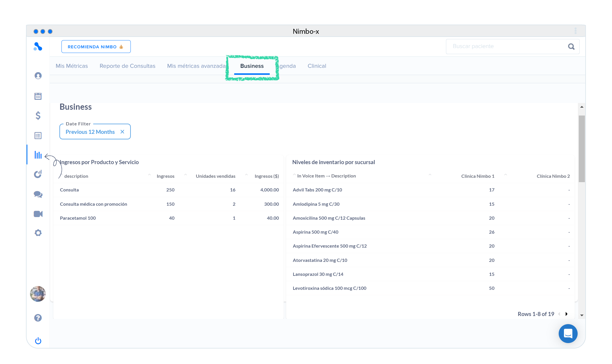Click the help question mark icon
The height and width of the screenshot is (364, 612).
(x=38, y=318)
